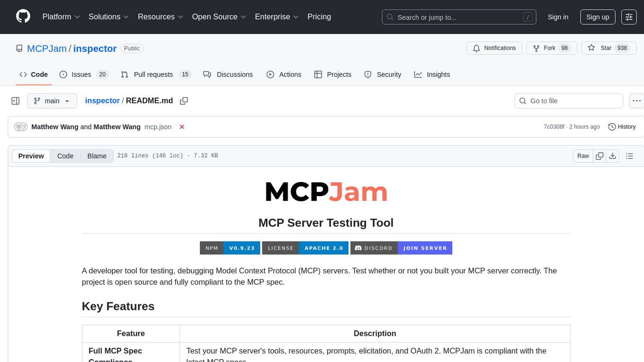Open the second Matthew Wang author link
The width and height of the screenshot is (644, 362).
(x=117, y=127)
